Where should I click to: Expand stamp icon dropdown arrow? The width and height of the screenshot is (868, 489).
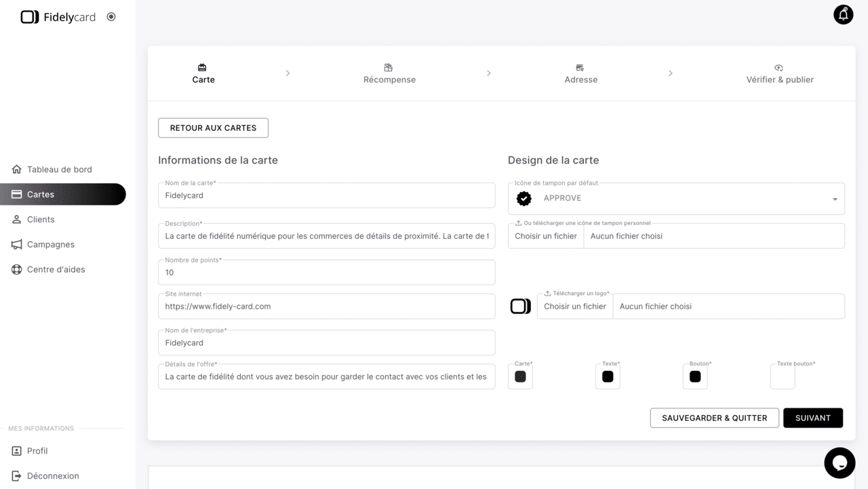(835, 199)
